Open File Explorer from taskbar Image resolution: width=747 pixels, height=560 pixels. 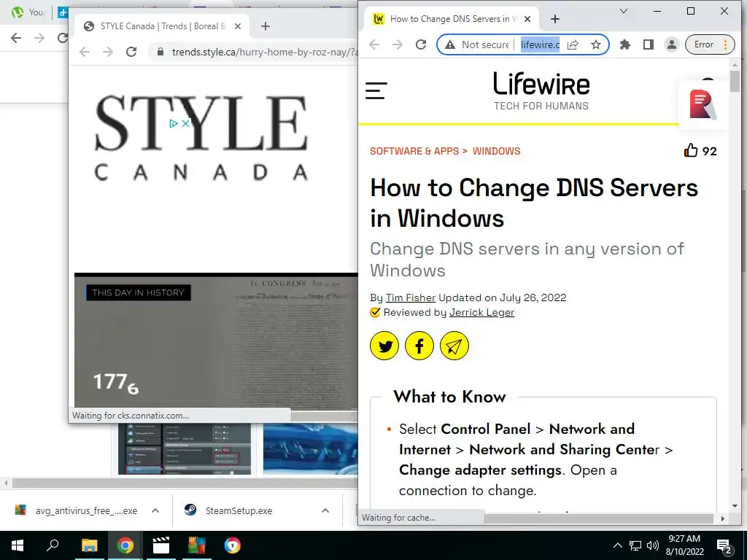(x=89, y=545)
